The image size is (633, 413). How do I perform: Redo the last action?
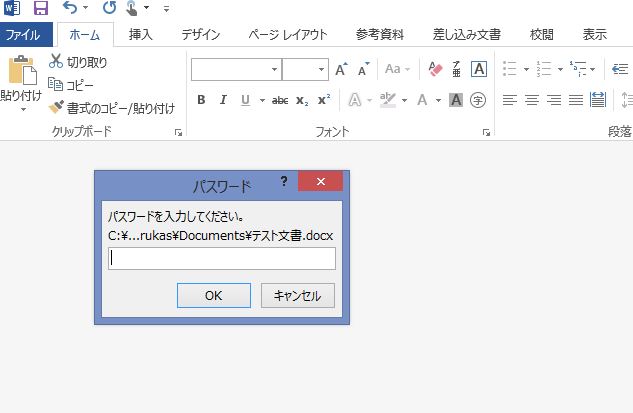click(109, 7)
